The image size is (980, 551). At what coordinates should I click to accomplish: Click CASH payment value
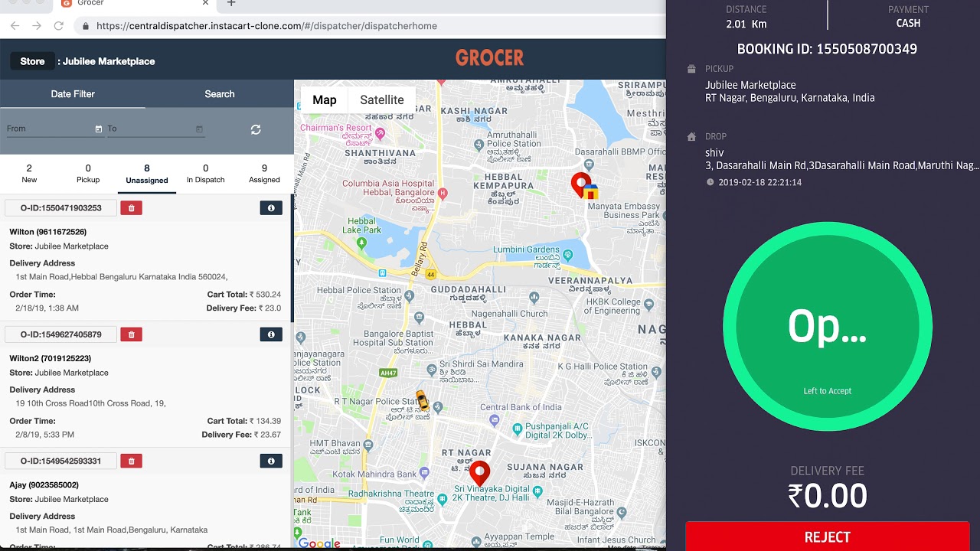908,23
